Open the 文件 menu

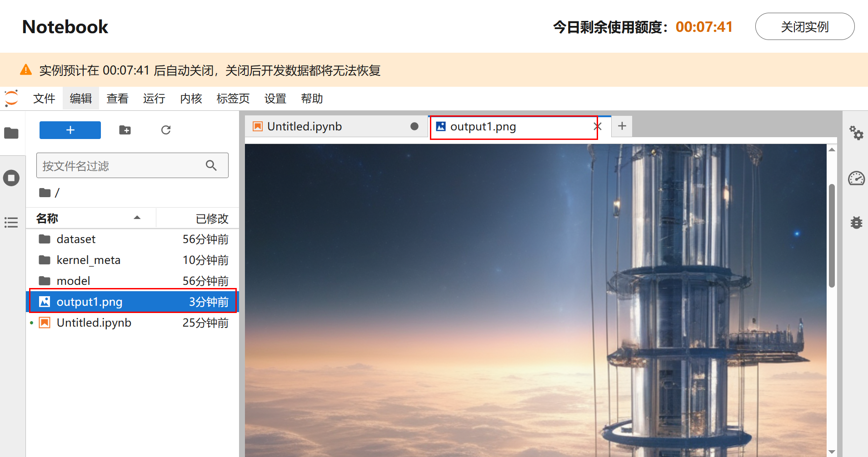click(44, 99)
